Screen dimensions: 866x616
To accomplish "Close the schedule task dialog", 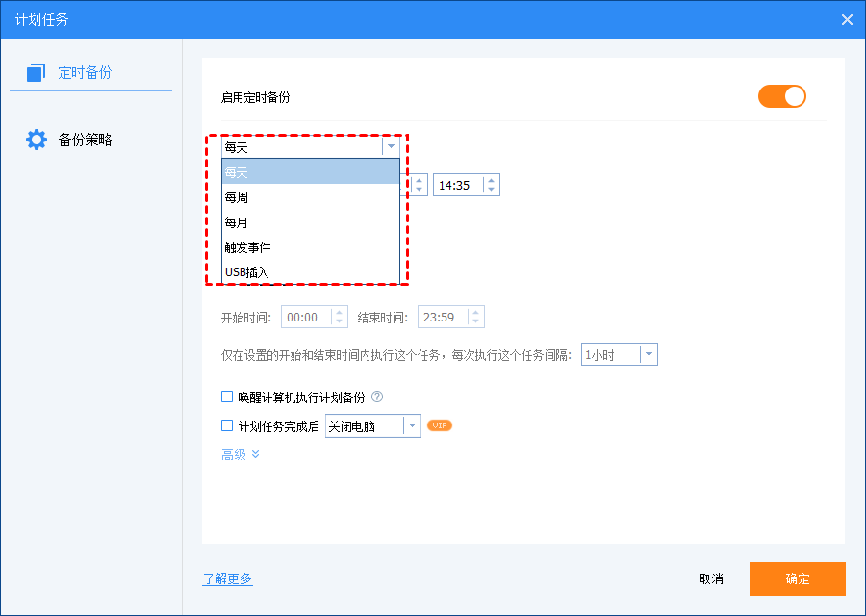I will coord(847,19).
